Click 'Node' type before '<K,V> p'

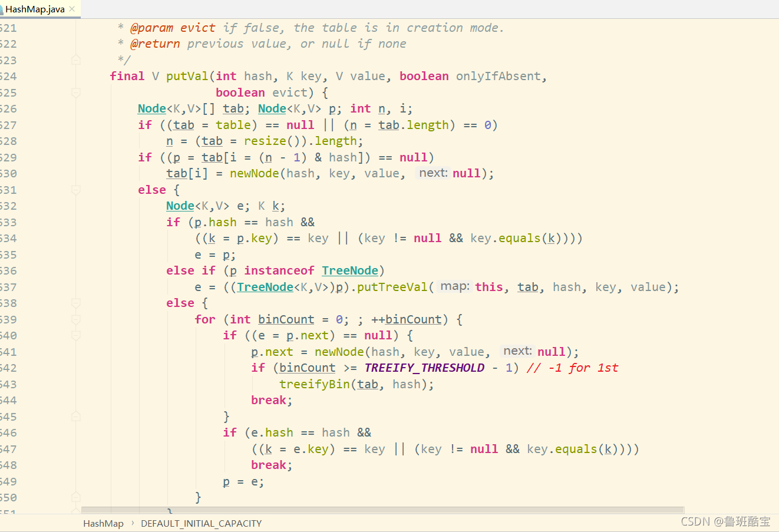[272, 108]
